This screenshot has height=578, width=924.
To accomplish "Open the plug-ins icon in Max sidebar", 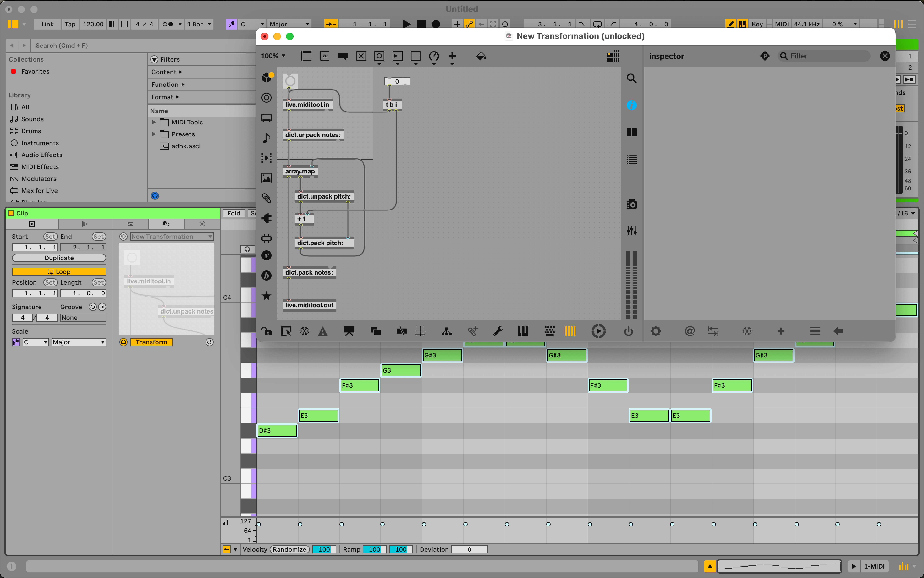I will tap(267, 218).
